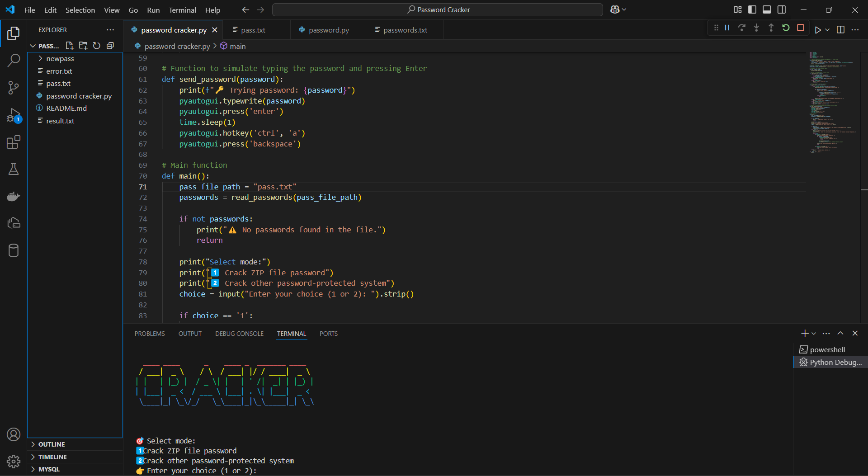Viewport: 868px width, 476px height.
Task: Open the Explorer view in activity bar
Action: pyautogui.click(x=14, y=33)
